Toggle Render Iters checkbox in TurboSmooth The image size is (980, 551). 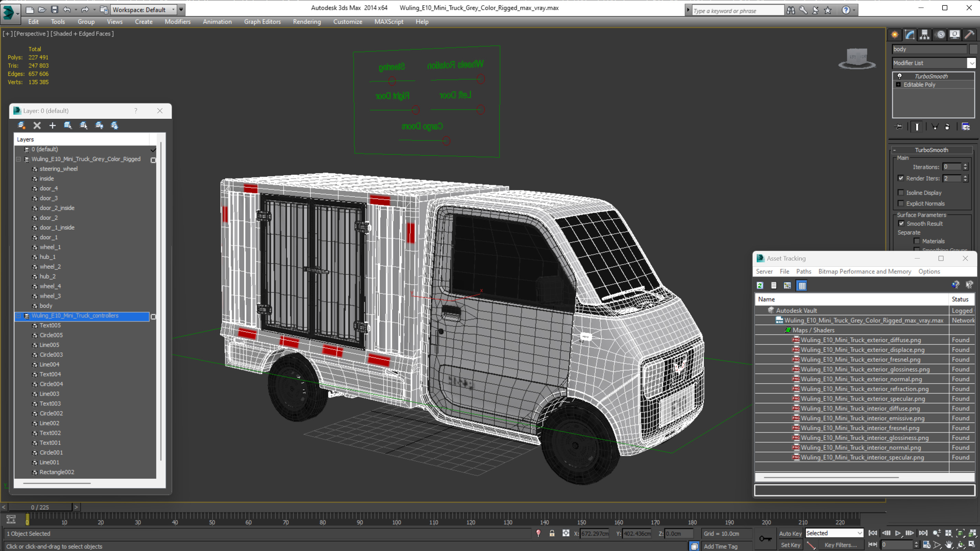[x=901, y=178]
